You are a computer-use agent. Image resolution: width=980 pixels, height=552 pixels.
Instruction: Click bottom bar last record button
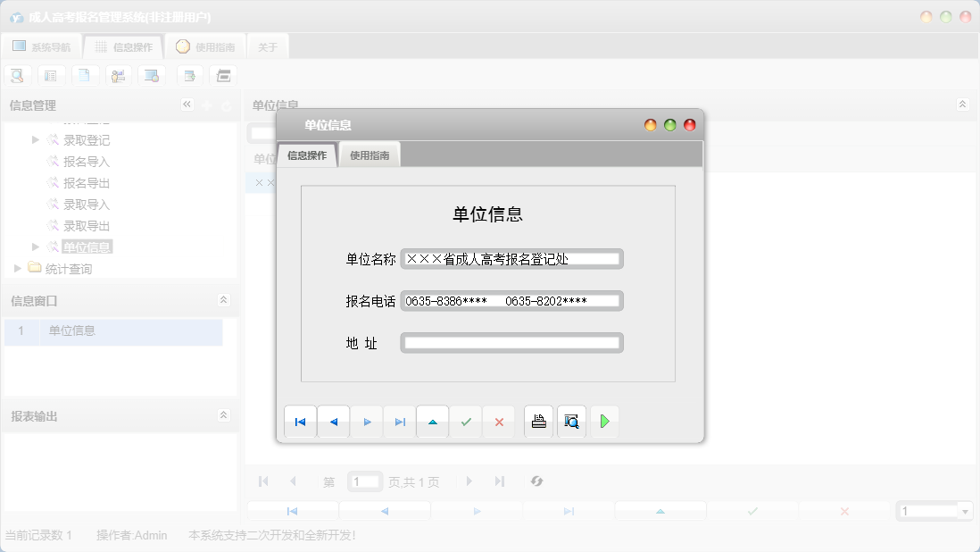[569, 512]
